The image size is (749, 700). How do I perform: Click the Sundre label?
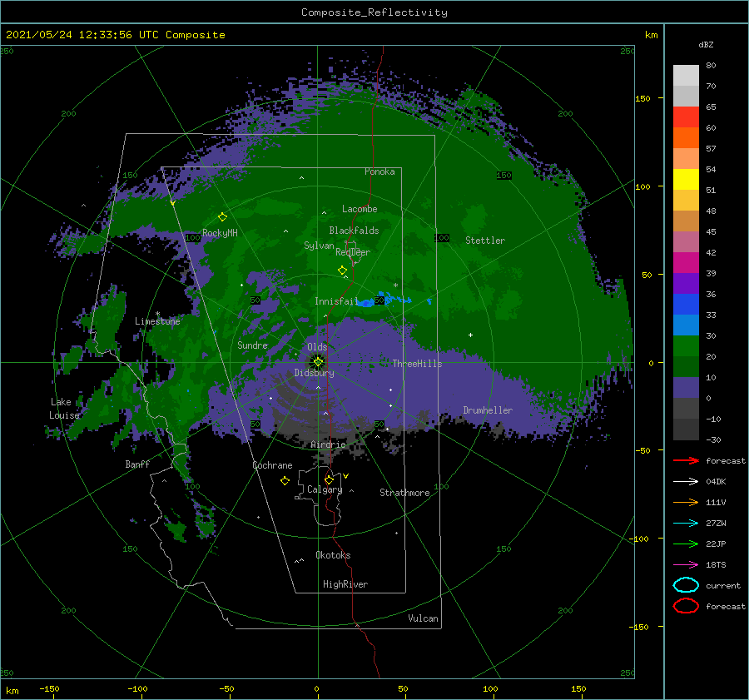252,345
